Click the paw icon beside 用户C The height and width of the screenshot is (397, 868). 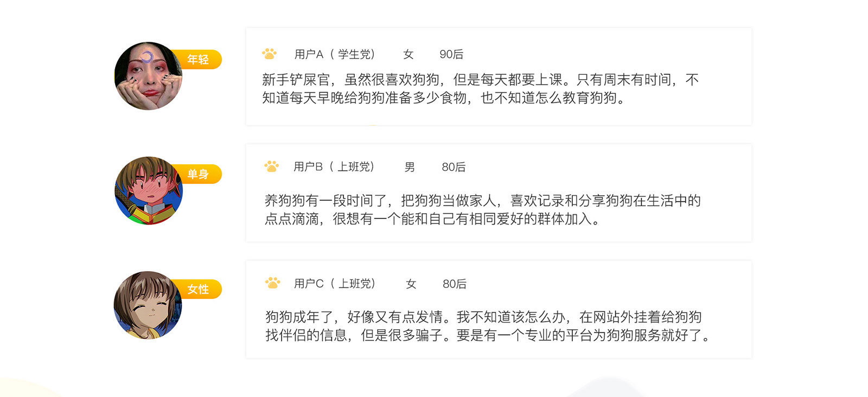coord(272,283)
